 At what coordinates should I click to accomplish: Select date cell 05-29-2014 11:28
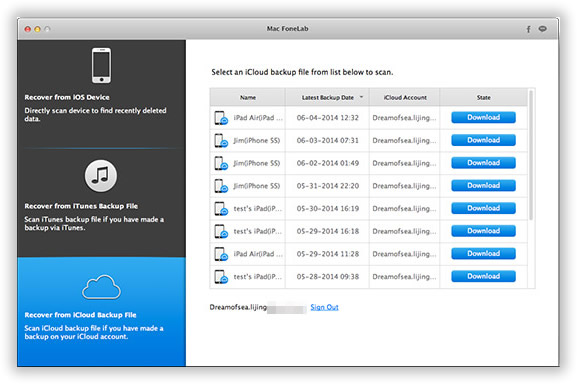coord(328,254)
